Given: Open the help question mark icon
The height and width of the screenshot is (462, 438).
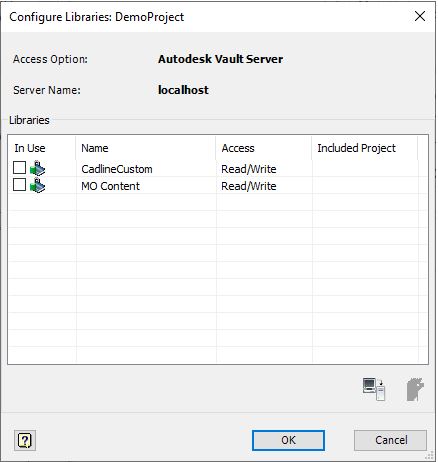Looking at the screenshot, I should (x=25, y=440).
